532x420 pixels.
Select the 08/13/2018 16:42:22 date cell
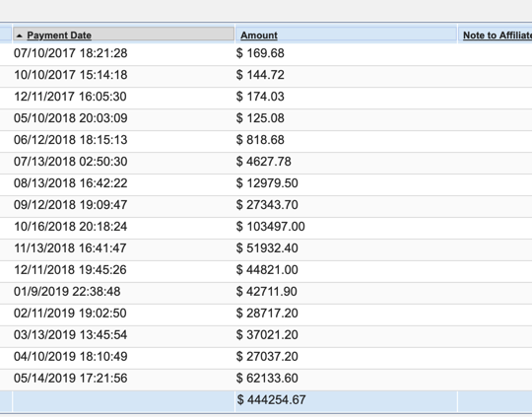click(71, 183)
